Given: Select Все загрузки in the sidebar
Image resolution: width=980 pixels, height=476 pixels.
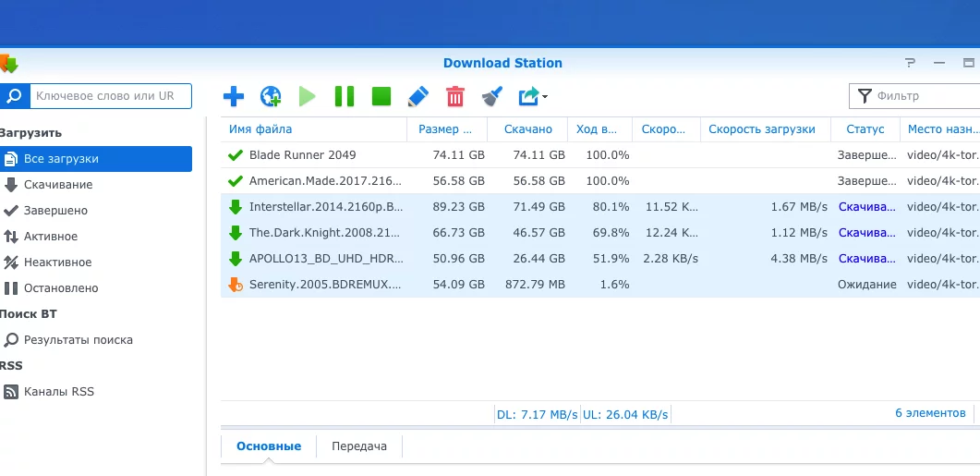Looking at the screenshot, I should point(61,159).
